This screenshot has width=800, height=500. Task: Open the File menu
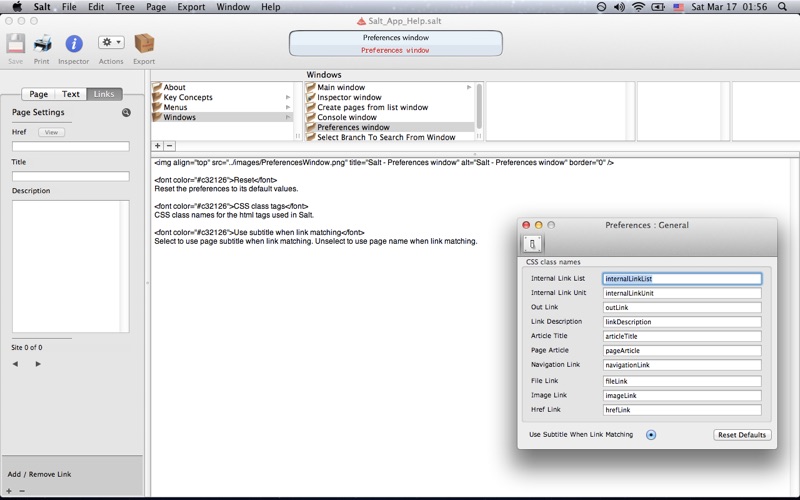(69, 7)
